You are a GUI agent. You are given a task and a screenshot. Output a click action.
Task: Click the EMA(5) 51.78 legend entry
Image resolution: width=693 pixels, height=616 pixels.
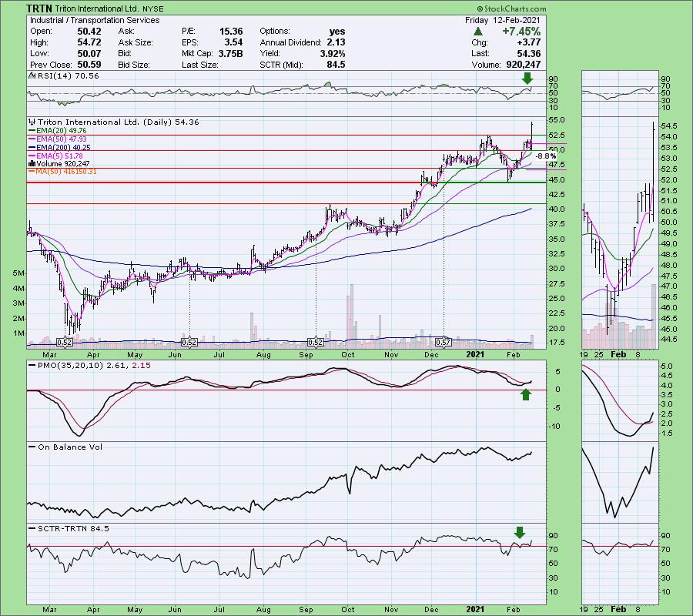click(x=55, y=156)
